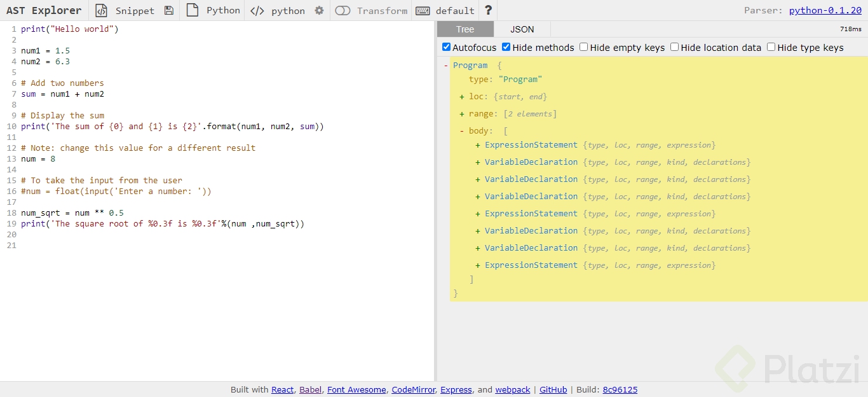Toggle the Transform switch

click(342, 10)
